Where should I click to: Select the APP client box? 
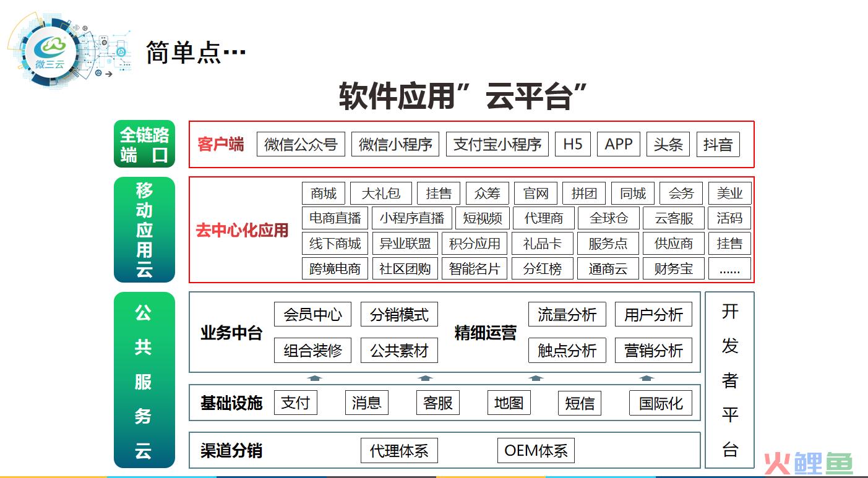click(x=619, y=144)
